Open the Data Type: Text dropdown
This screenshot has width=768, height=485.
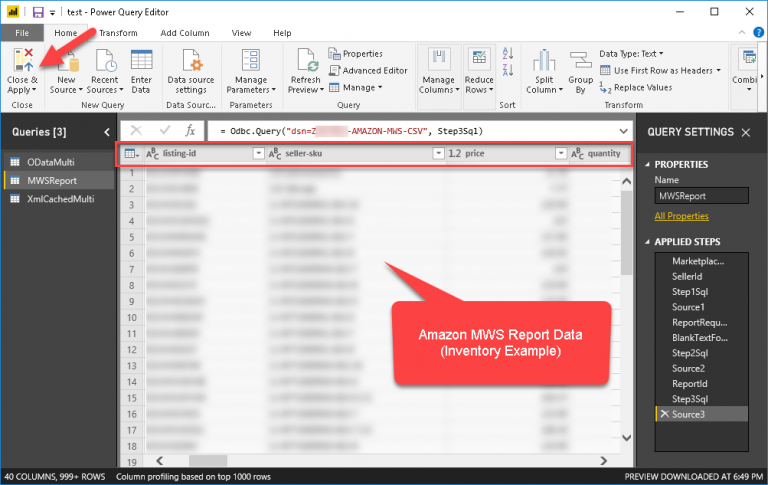coord(631,53)
